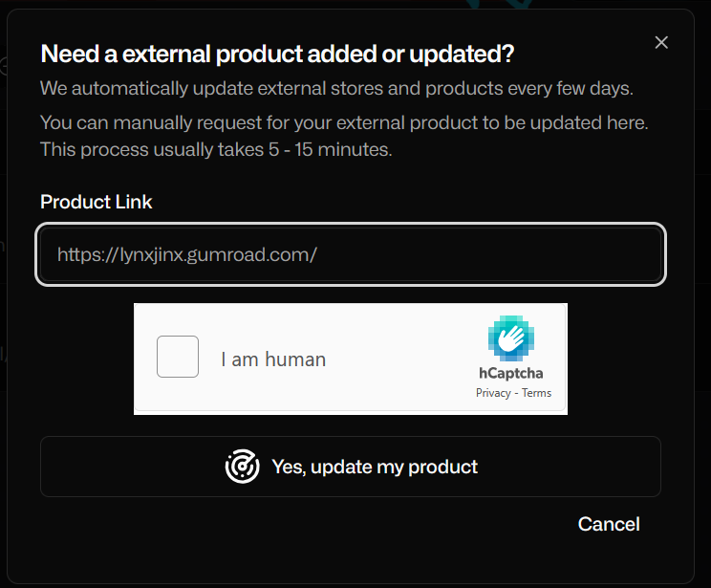
Task: Open the hCaptcha Terms link
Action: click(536, 393)
